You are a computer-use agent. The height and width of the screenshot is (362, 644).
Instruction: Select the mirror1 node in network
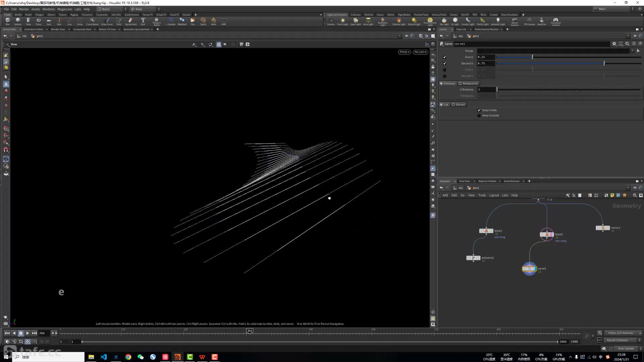tap(603, 228)
